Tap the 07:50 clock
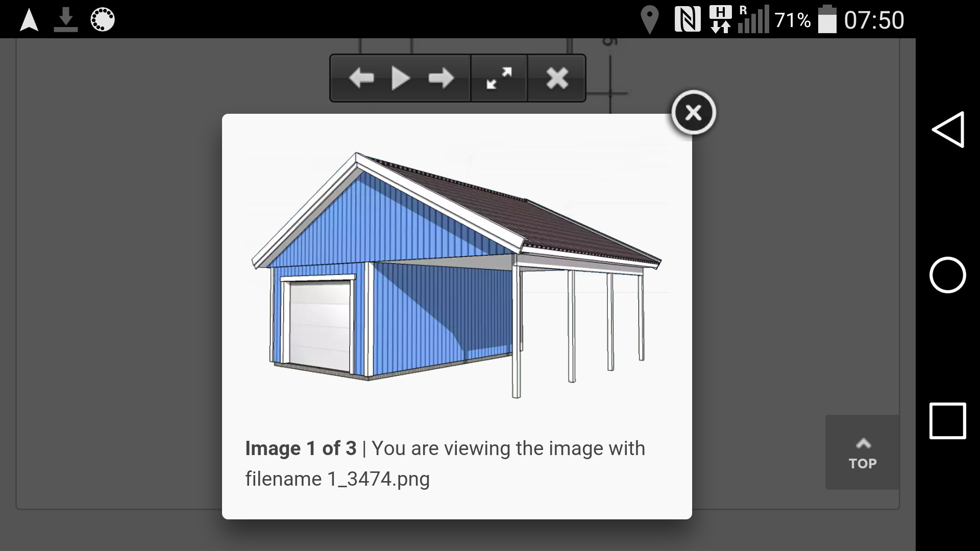 click(x=874, y=20)
